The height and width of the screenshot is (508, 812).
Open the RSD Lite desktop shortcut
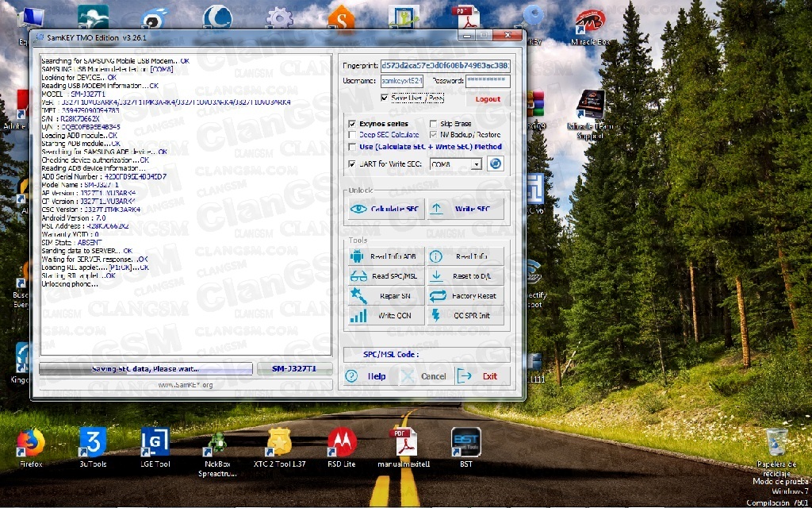(x=342, y=448)
